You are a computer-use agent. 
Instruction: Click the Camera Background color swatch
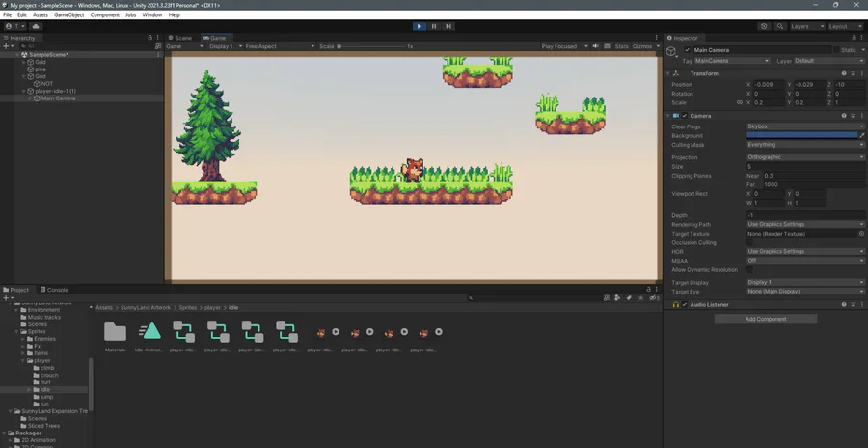tap(801, 135)
